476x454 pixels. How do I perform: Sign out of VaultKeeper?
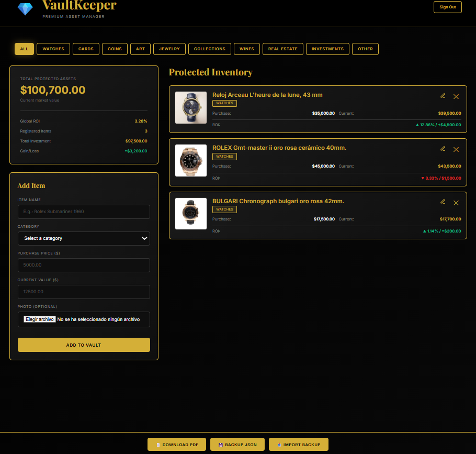coord(448,7)
